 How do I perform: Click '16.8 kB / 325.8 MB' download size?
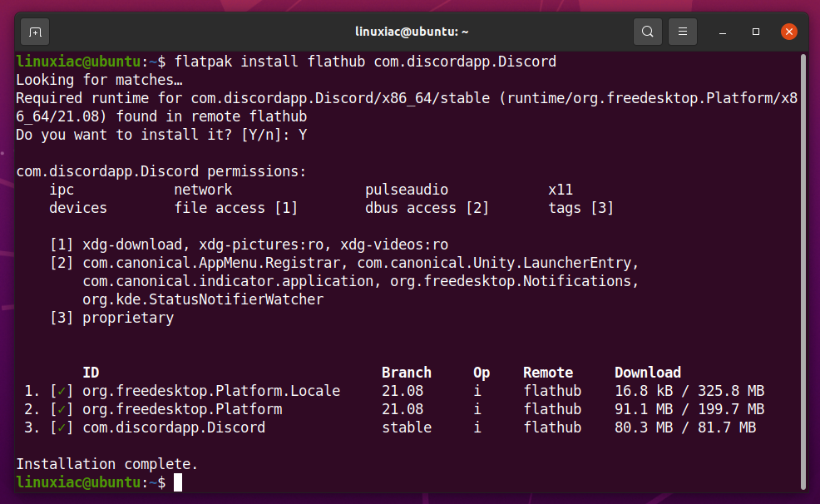[x=689, y=391]
